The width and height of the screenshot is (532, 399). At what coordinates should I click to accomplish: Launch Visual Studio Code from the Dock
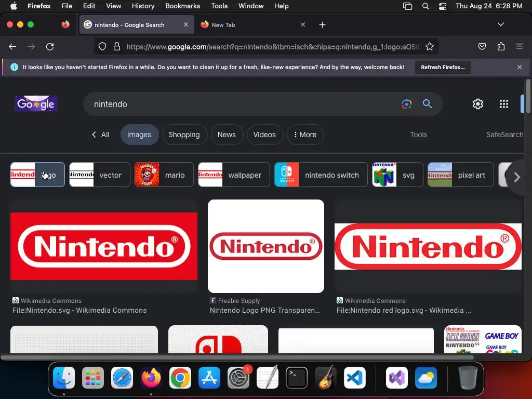tap(354, 378)
